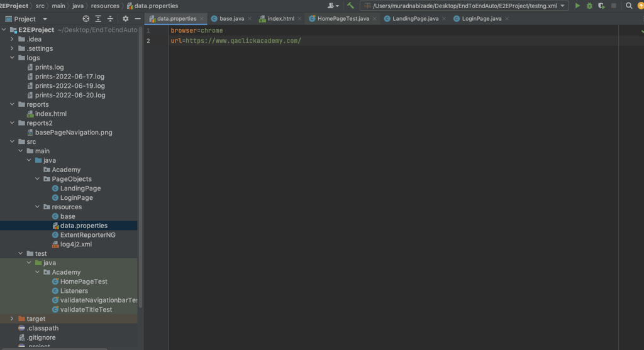
Task: Click the main breadcrumb in navigation bar
Action: [x=58, y=6]
